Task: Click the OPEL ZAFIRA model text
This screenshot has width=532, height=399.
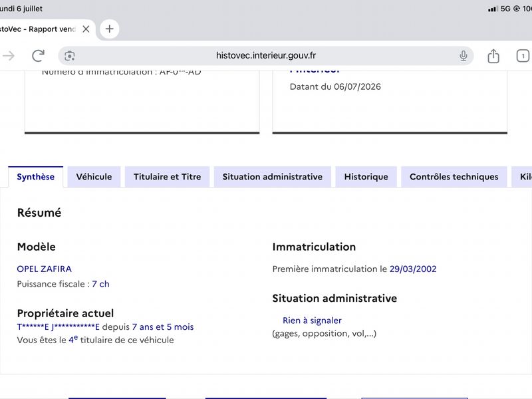Action: [45, 269]
